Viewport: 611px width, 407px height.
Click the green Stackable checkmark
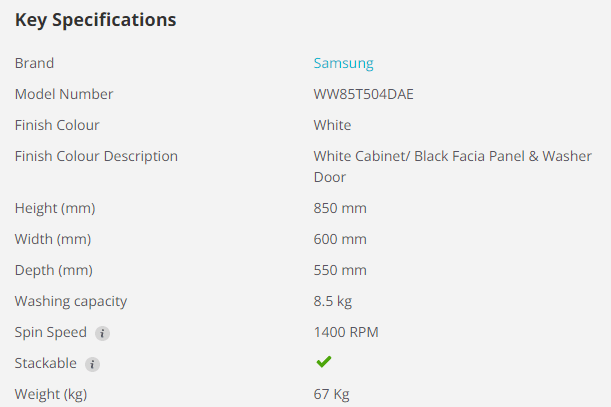(324, 362)
